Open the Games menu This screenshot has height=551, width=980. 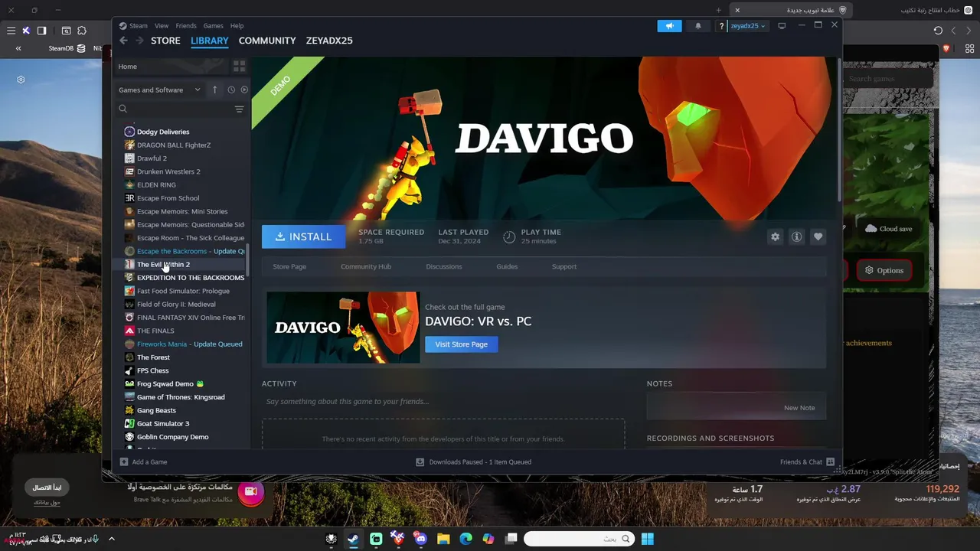(213, 26)
